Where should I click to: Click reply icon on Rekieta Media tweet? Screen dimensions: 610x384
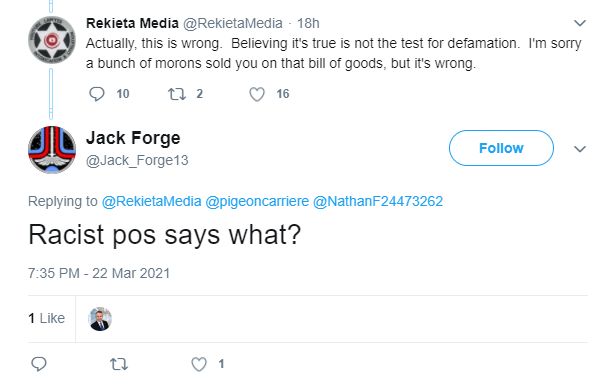[96, 94]
